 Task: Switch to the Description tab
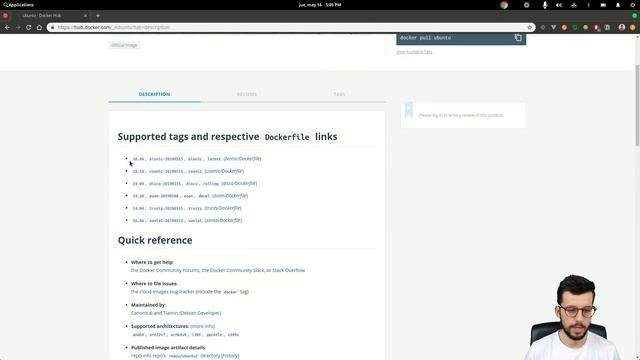pos(154,94)
